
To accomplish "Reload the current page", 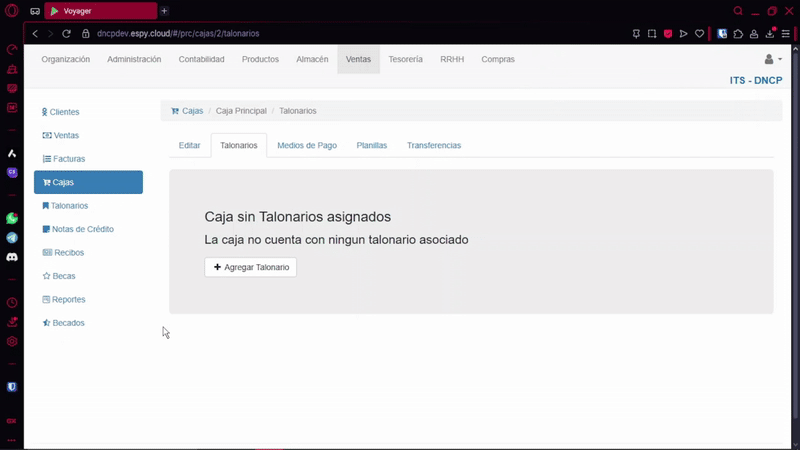I will [x=66, y=34].
